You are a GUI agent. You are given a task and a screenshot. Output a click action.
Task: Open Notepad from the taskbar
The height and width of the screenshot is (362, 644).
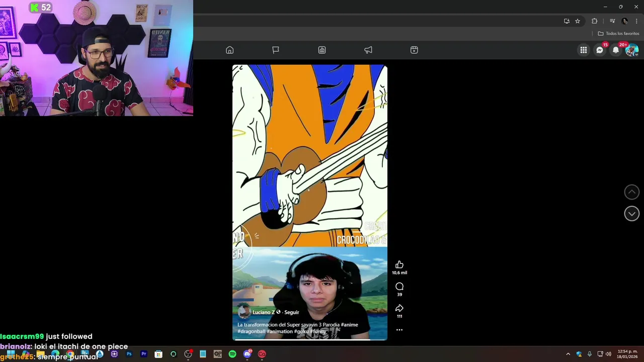click(x=203, y=354)
